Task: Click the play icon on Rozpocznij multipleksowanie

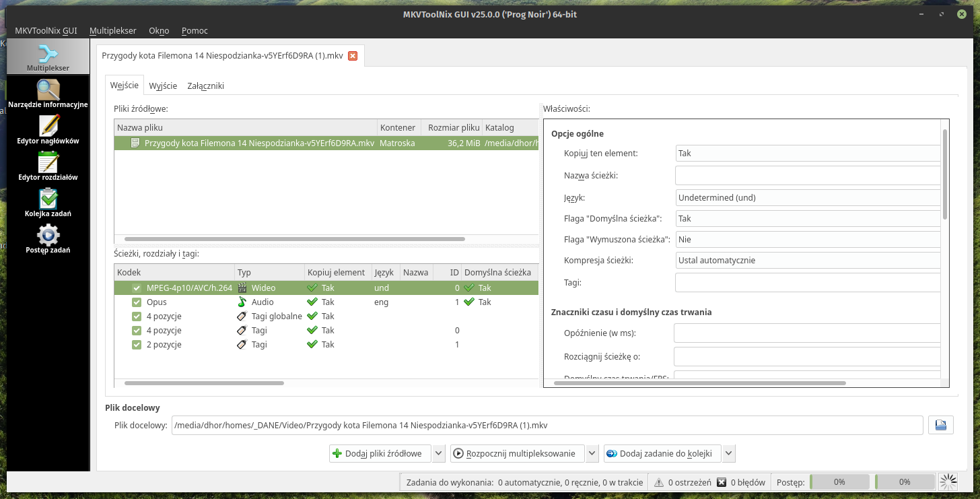Action: coord(458,453)
